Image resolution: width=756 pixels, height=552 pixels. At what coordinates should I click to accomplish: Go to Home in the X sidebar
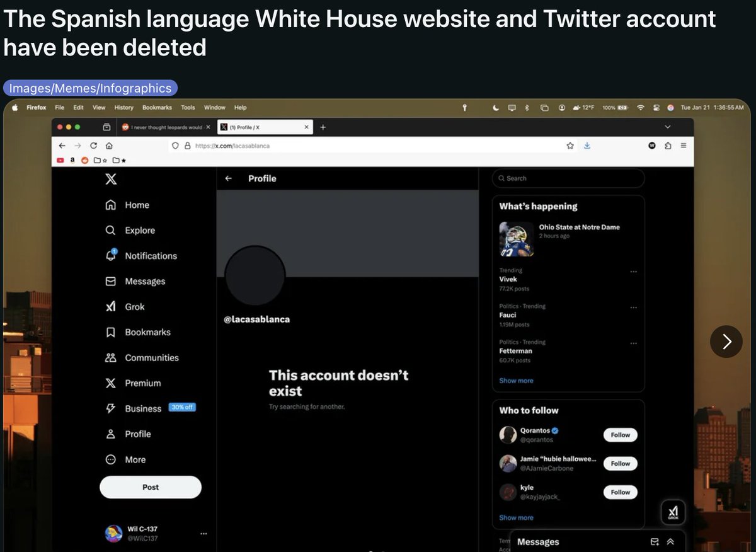click(128, 205)
